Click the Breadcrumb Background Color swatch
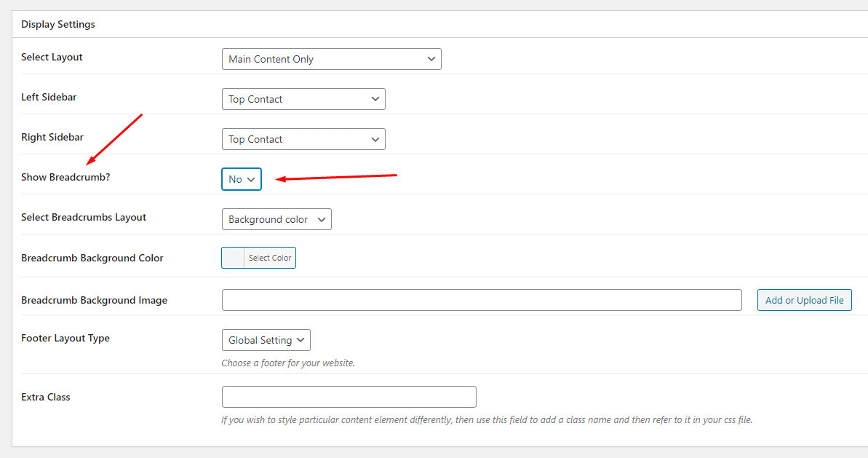Image resolution: width=868 pixels, height=458 pixels. [x=233, y=258]
